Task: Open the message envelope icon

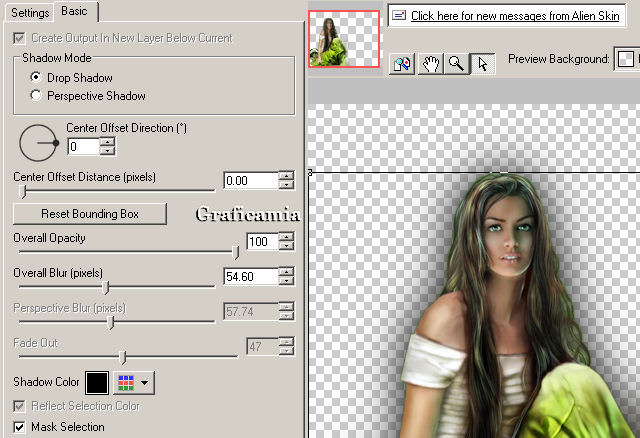Action: tap(399, 16)
